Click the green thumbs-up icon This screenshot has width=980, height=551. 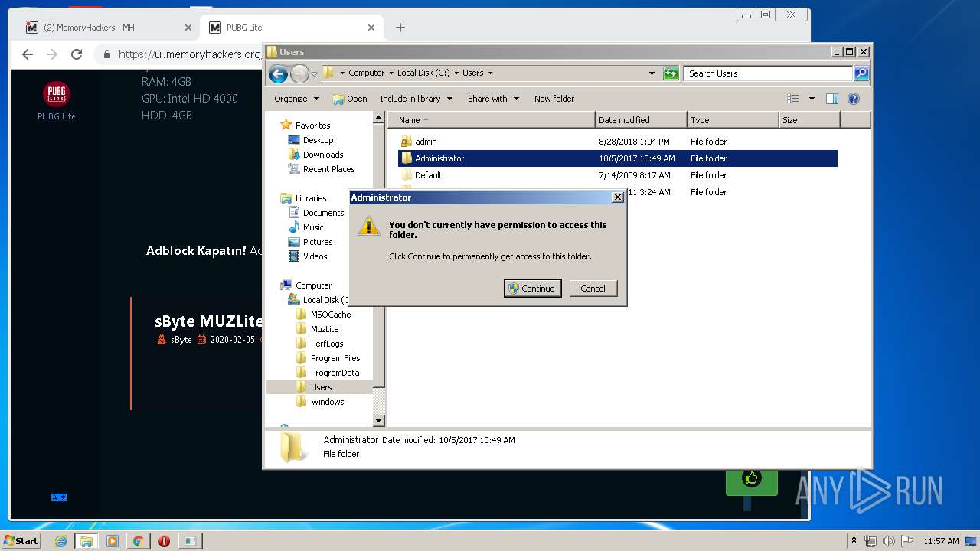752,479
